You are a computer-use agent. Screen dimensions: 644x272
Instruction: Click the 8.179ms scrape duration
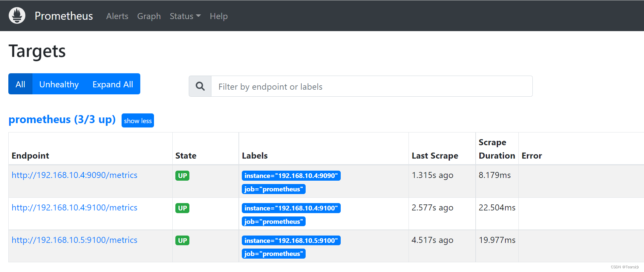pyautogui.click(x=495, y=175)
